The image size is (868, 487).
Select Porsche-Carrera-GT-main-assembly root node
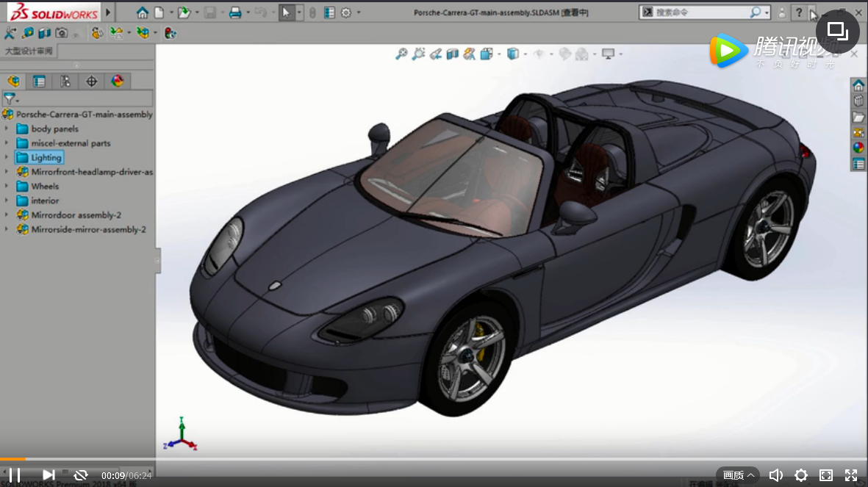[84, 114]
